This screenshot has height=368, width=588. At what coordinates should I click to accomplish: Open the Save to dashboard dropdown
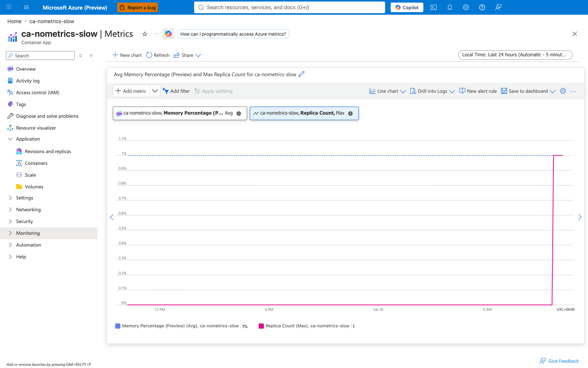coord(528,91)
